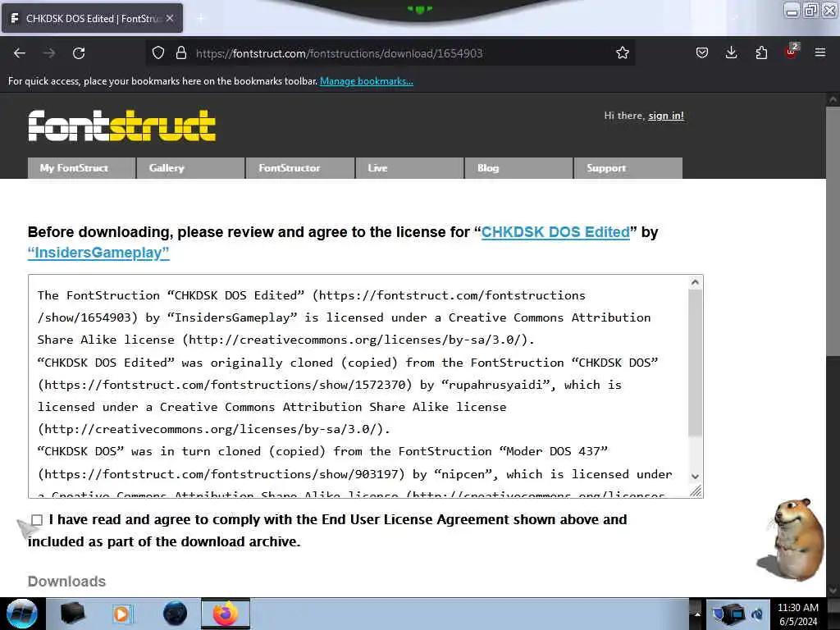Image resolution: width=840 pixels, height=630 pixels.
Task: Click the Downloads heading text
Action: pyautogui.click(x=67, y=582)
